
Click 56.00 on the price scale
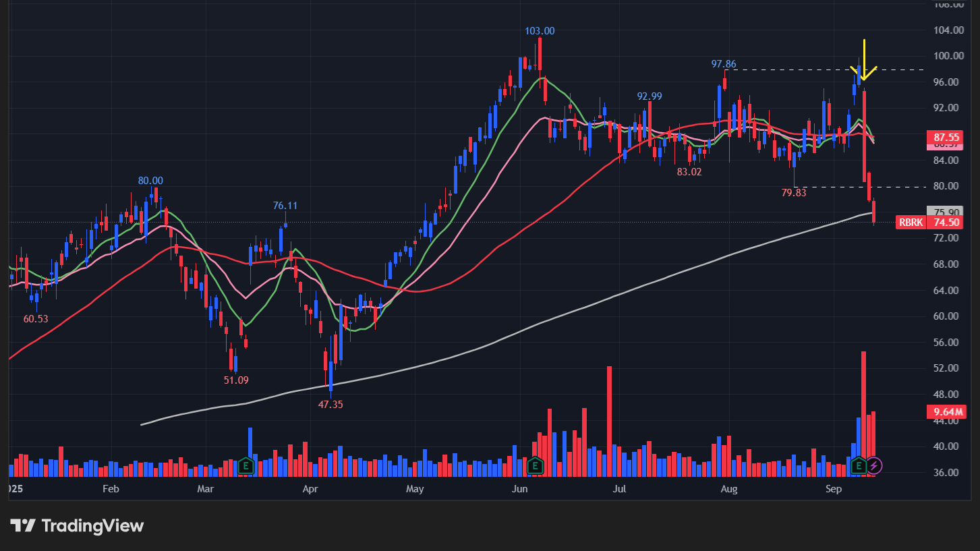click(x=948, y=343)
